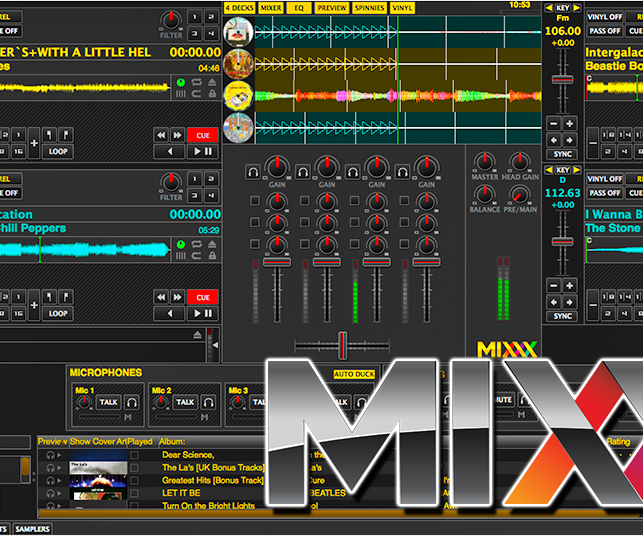Screen dimensions: 643x536
Task: Preview the 'LET IT BE' track
Action: [x=51, y=493]
